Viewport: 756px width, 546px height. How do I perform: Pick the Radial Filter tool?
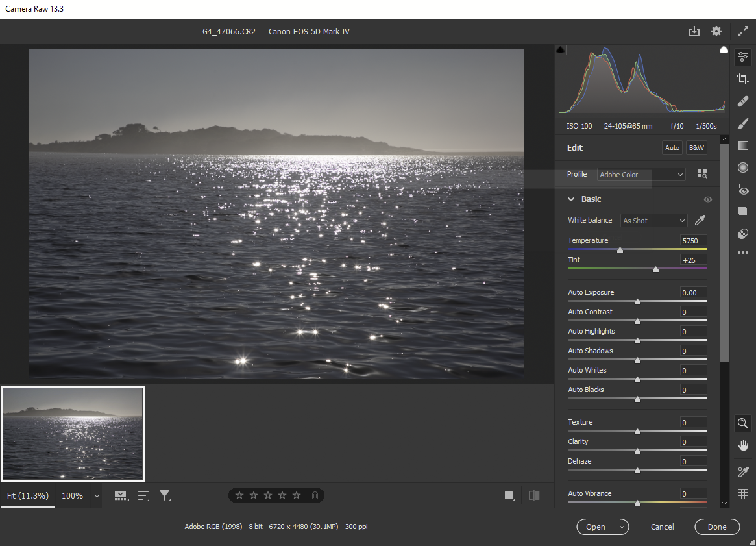pyautogui.click(x=743, y=168)
